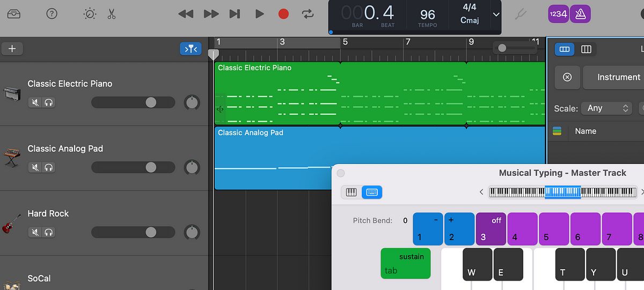This screenshot has height=290, width=644.
Task: Open Smart Controls dial icon
Action: 90,14
